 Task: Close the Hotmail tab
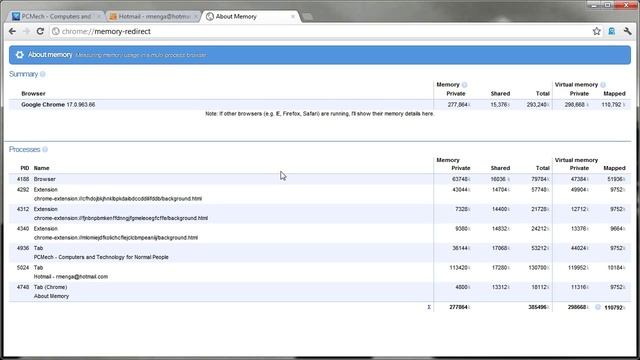(x=196, y=16)
